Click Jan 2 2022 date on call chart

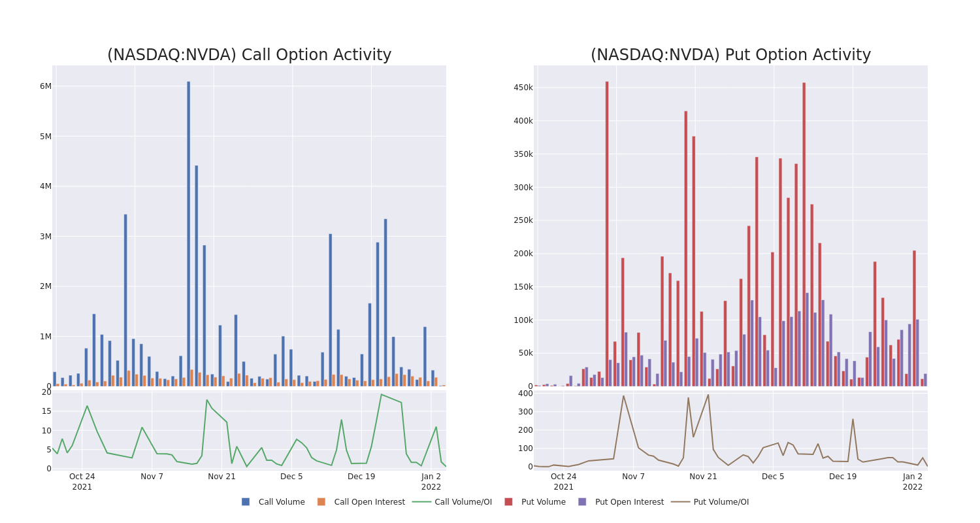coord(431,482)
